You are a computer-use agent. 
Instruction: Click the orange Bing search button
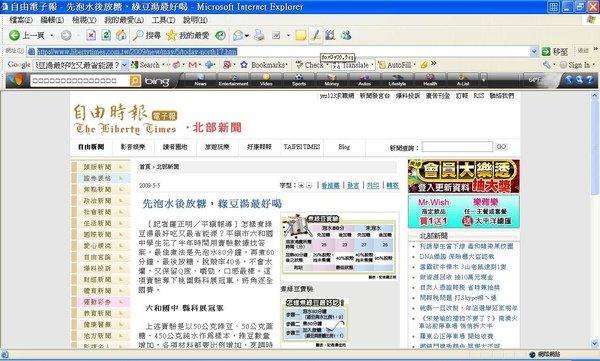pos(135,80)
